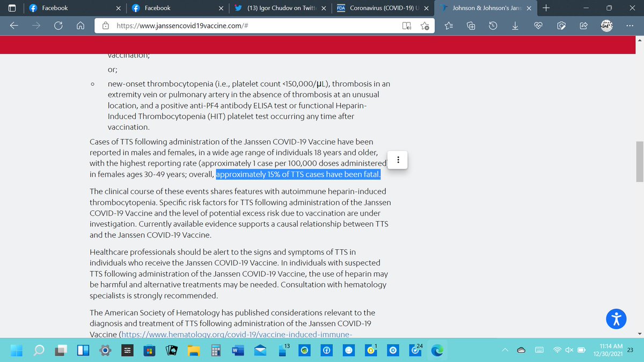This screenshot has height=362, width=644.
Task: Go to the browser home page
Action: coord(79,26)
